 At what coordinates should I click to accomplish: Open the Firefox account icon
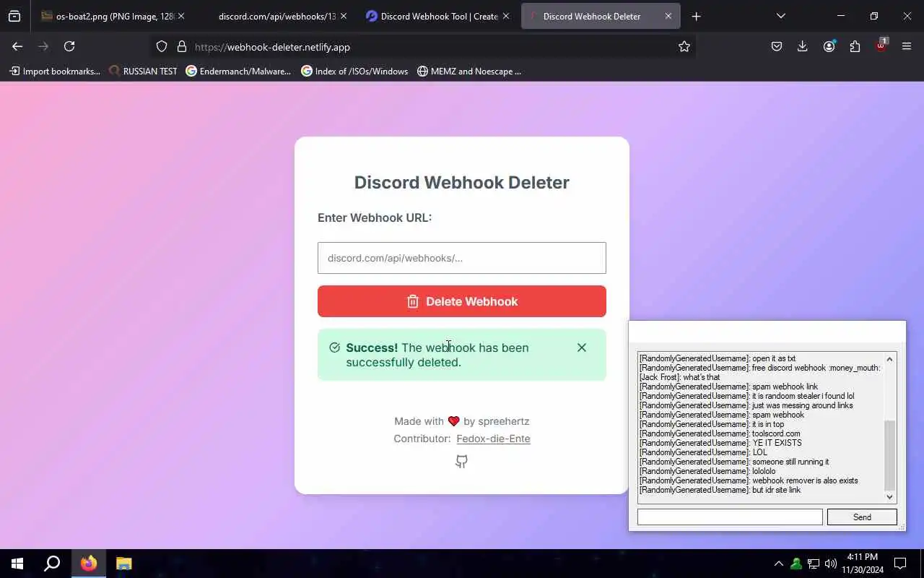pos(829,46)
